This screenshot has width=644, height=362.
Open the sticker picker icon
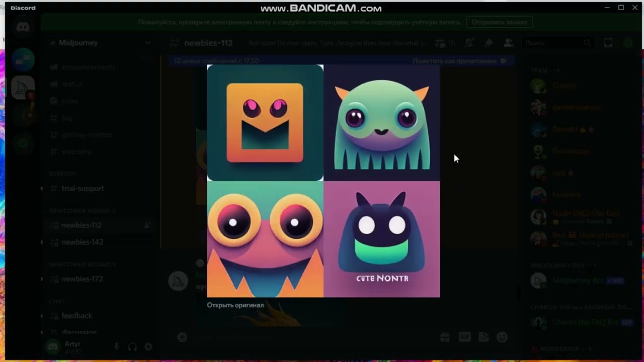click(x=484, y=337)
